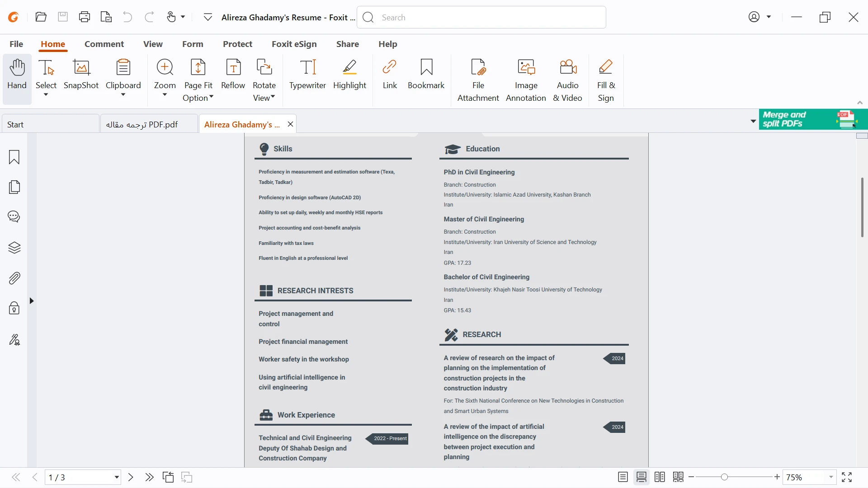Open the Protect ribbon tab

[x=237, y=44]
